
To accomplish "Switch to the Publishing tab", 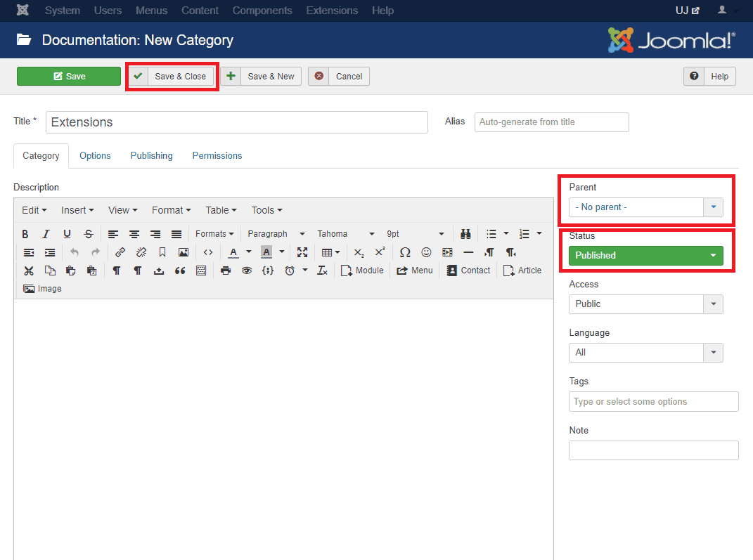I will (x=151, y=156).
